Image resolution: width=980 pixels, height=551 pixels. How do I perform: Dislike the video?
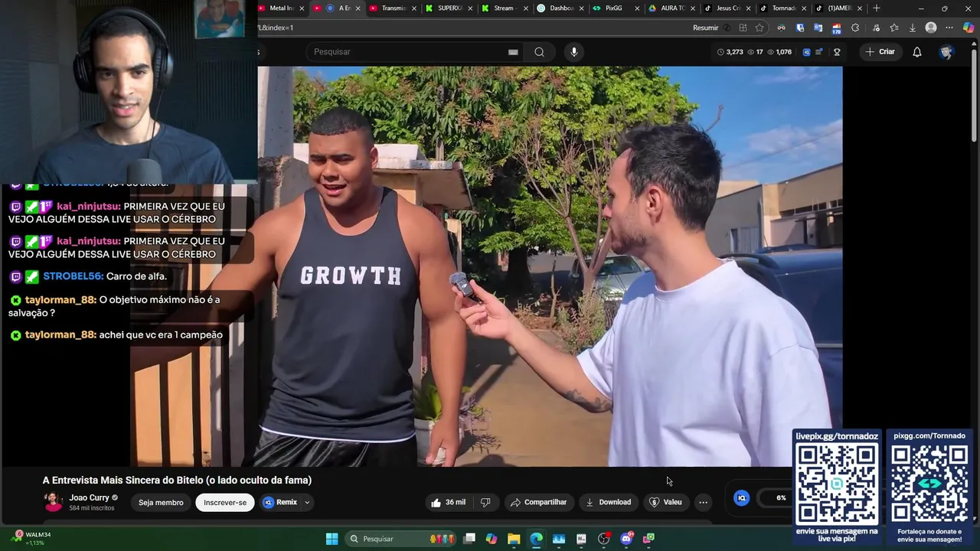coord(485,502)
